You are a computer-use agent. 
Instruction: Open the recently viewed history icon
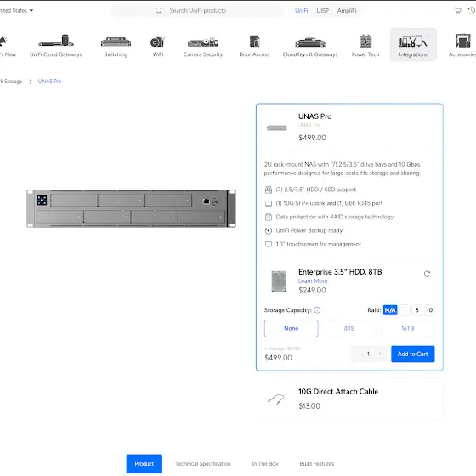click(472, 10)
